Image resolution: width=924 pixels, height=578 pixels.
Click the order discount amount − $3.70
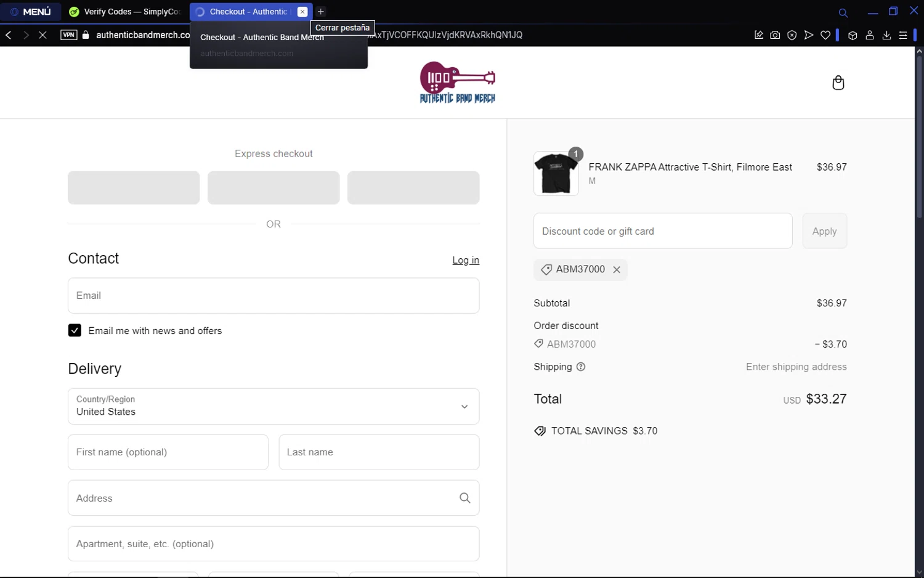click(x=830, y=344)
